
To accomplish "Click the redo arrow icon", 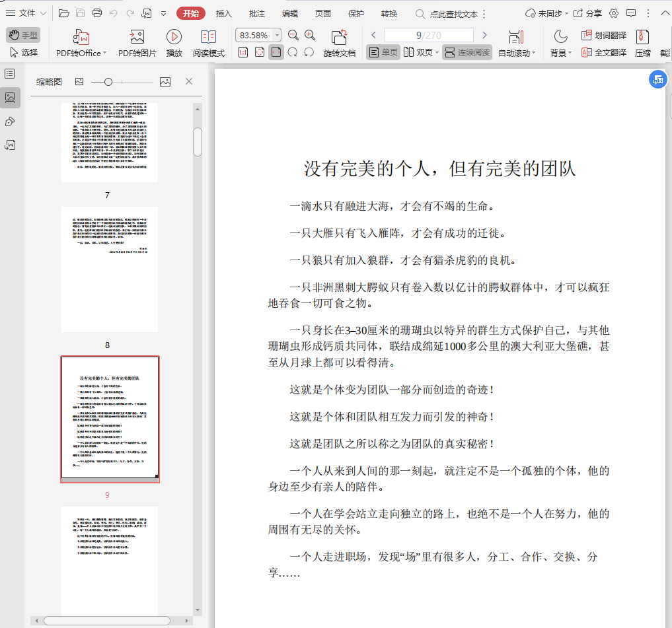I will pos(130,13).
